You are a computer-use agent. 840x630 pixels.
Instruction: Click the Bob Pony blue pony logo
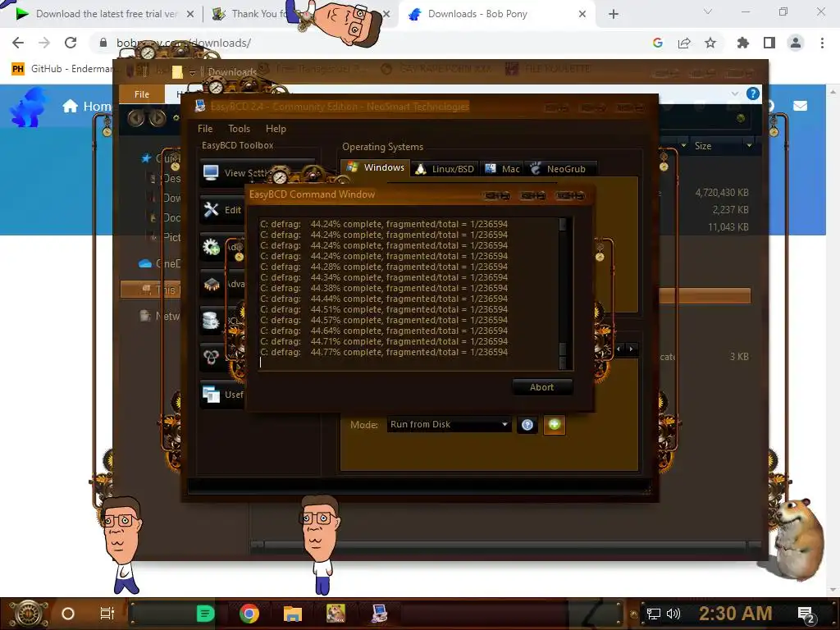[x=29, y=107]
